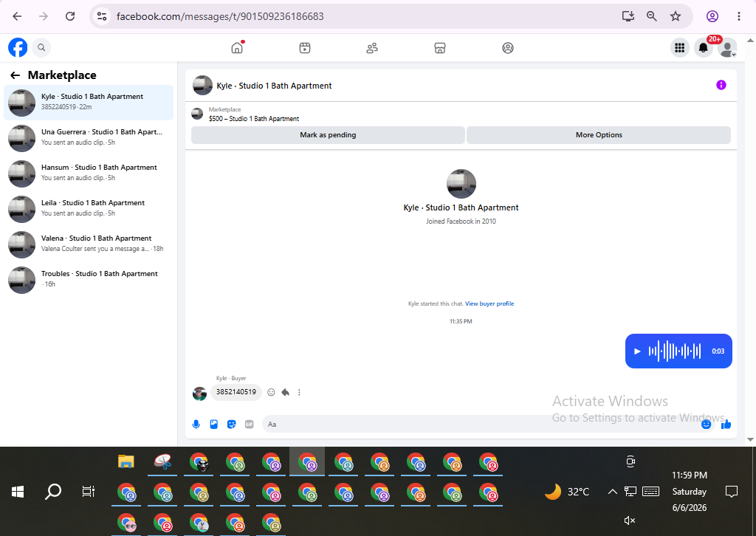Open Windows taskbar search
The height and width of the screenshot is (536, 756).
point(53,492)
